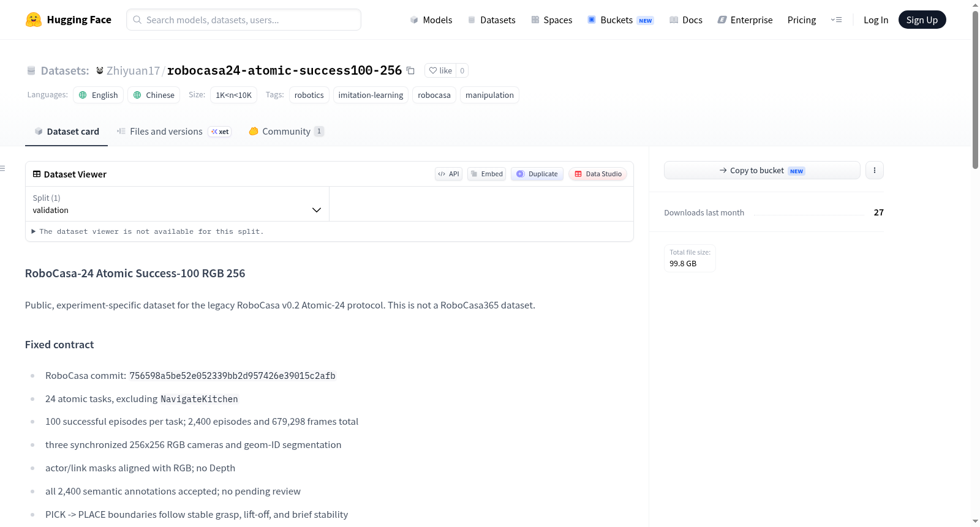Viewport: 980px width, 527px height.
Task: Open Data Studio
Action: [598, 174]
